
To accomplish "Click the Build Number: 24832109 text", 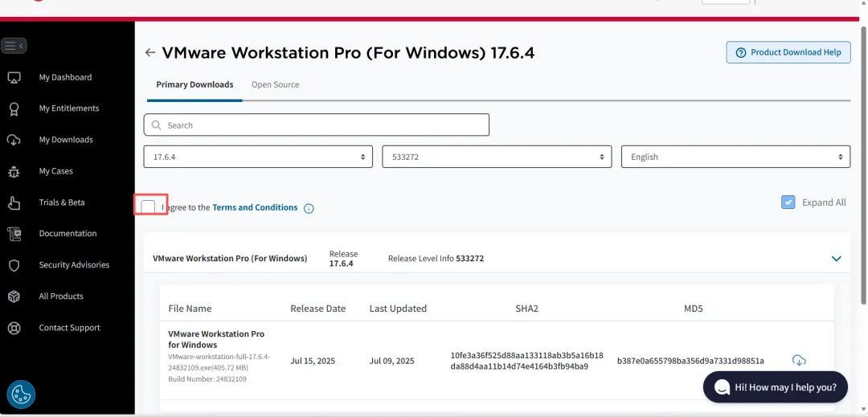I will 207,379.
